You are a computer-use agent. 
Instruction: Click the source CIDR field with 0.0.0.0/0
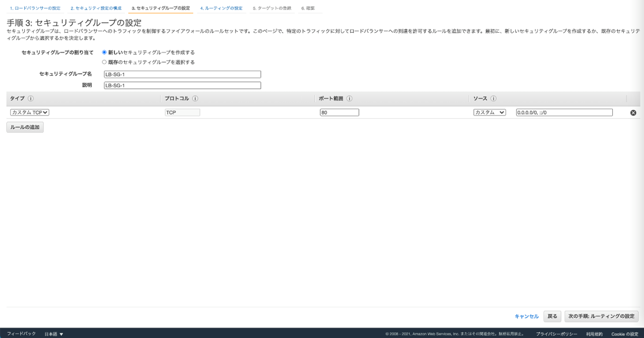coord(564,113)
